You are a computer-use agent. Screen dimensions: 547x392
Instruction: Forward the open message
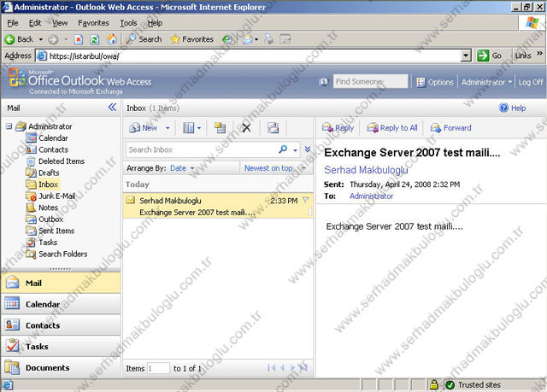point(450,128)
